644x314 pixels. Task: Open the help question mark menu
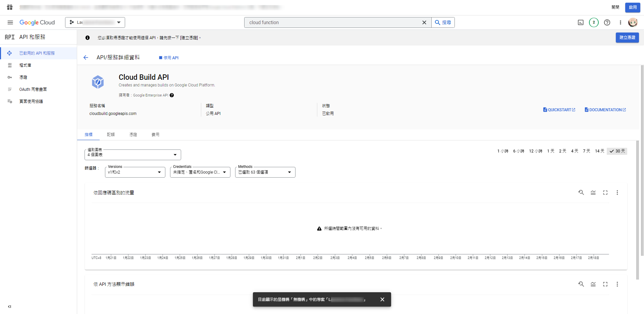pos(607,22)
